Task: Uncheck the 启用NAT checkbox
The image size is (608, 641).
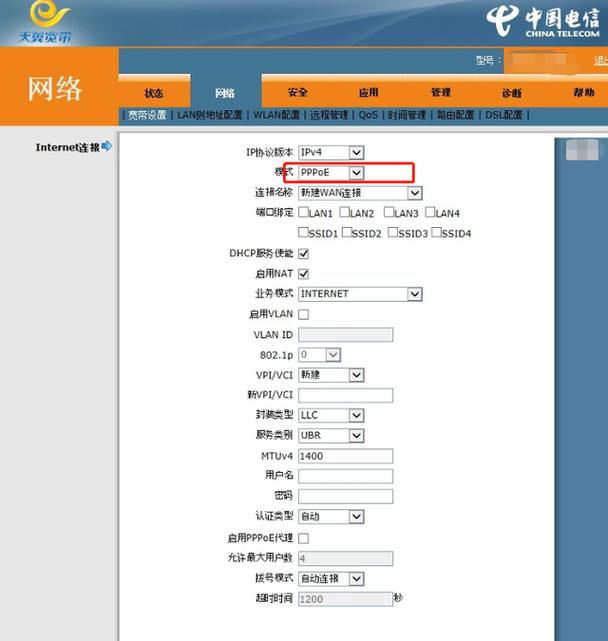Action: coord(303,274)
